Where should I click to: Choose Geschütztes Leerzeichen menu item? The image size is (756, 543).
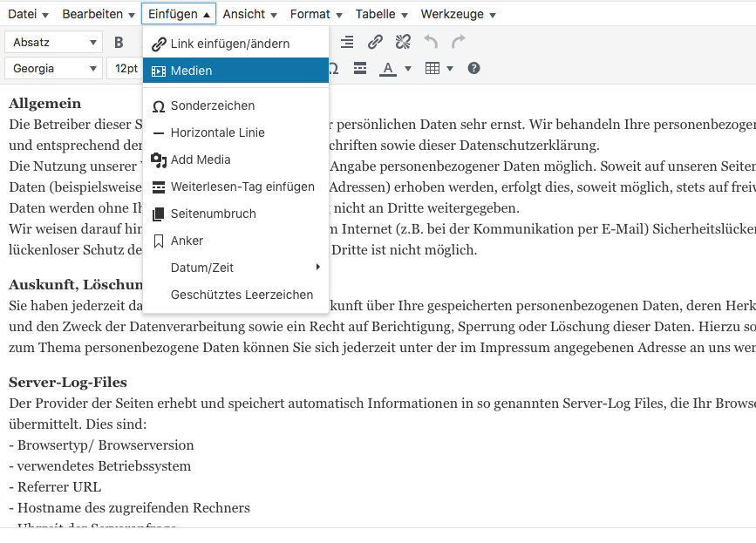point(235,295)
